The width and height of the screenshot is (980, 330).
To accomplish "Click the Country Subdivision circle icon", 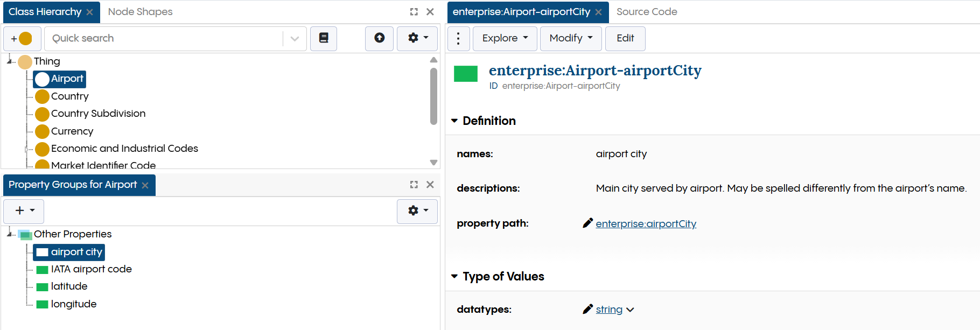I will click(42, 114).
